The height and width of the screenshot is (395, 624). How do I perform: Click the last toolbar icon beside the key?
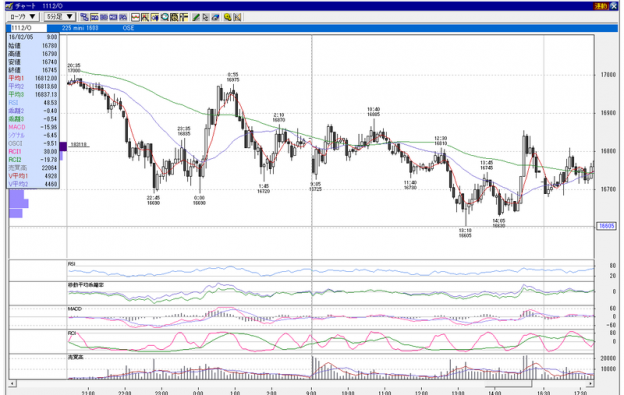238,17
